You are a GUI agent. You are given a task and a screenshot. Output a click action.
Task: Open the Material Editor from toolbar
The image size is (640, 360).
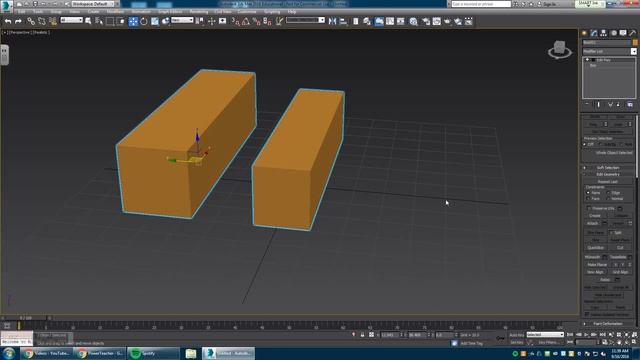(x=413, y=21)
